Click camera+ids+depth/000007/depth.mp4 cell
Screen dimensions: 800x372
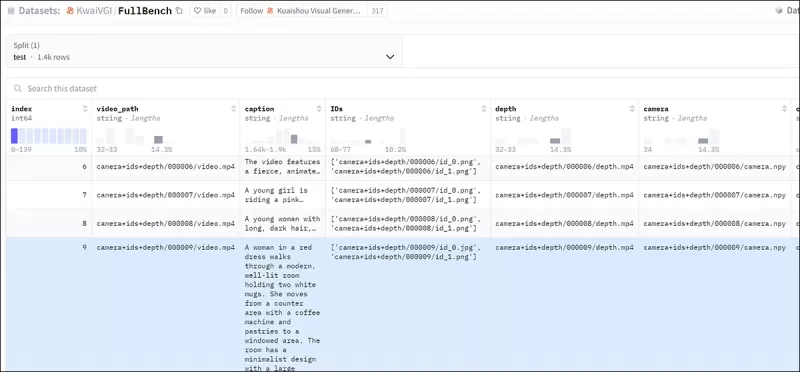(x=564, y=195)
